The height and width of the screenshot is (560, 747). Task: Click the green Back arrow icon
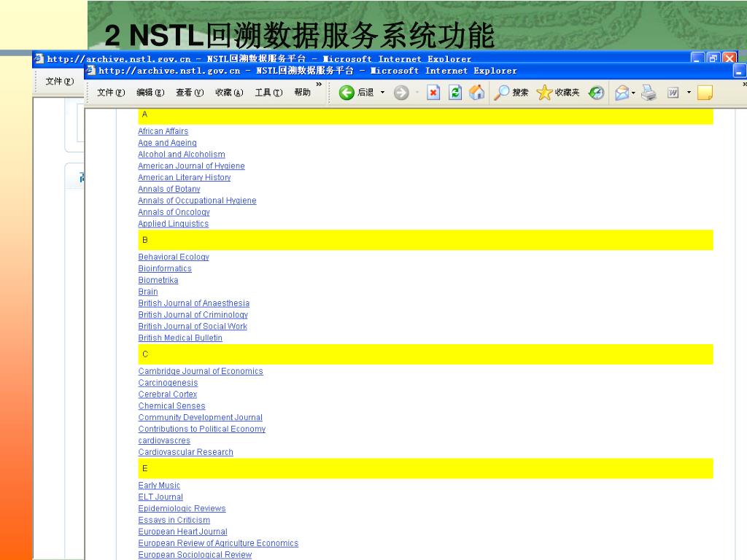click(x=347, y=93)
